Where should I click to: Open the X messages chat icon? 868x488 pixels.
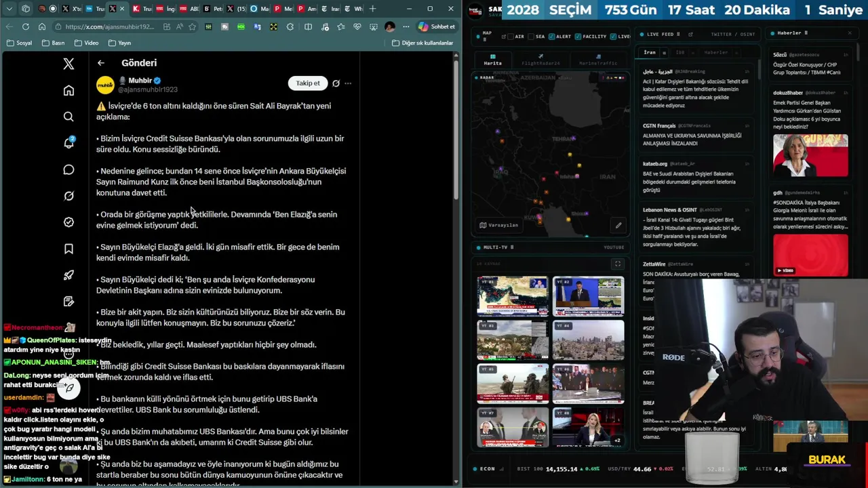coord(68,169)
